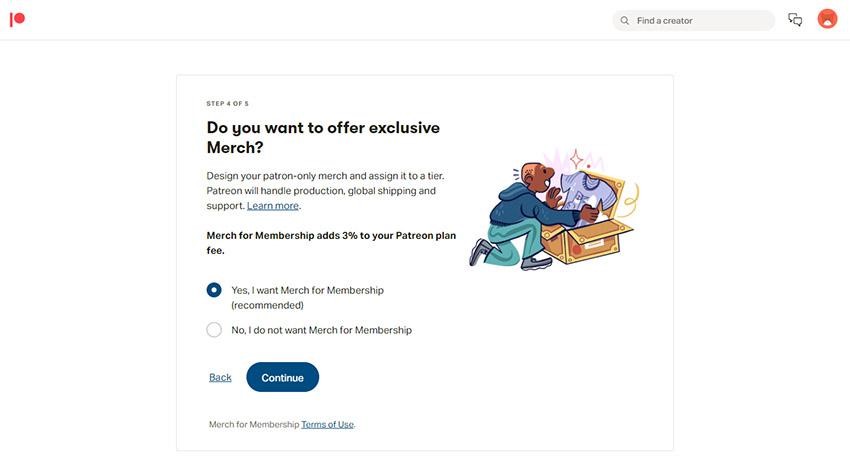This screenshot has width=850, height=461.
Task: Open the messages chat icon
Action: (x=795, y=20)
